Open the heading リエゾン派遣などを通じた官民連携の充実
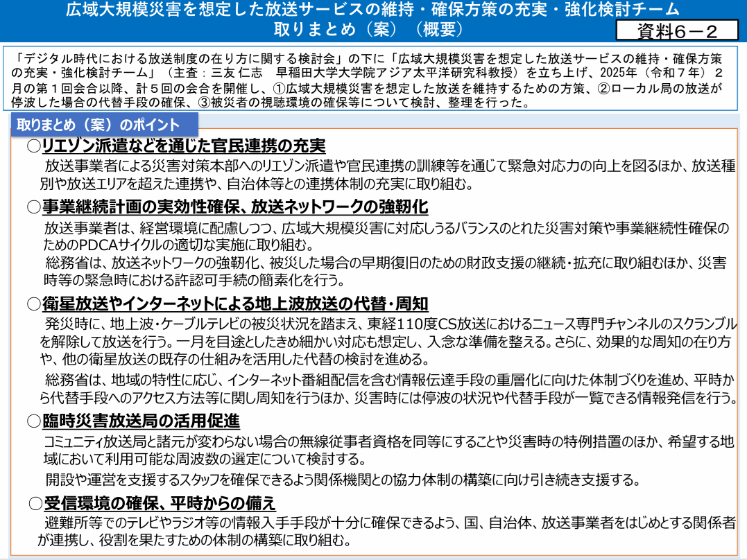This screenshot has width=747, height=560. tap(184, 146)
